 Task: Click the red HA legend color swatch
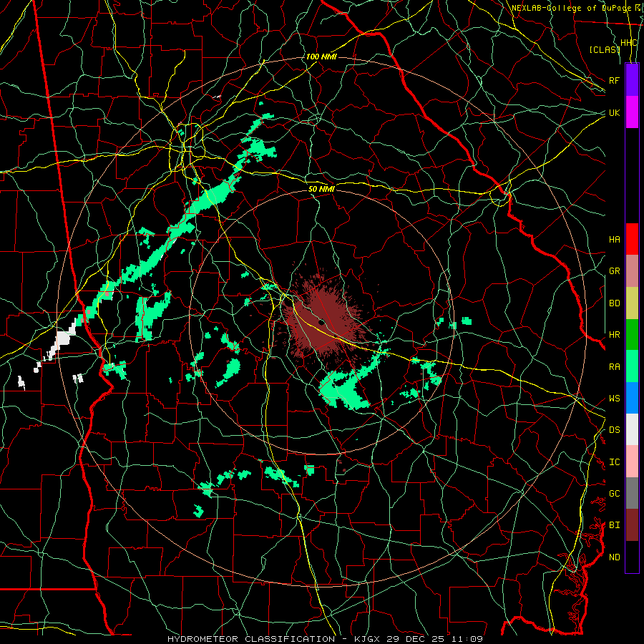(x=632, y=239)
